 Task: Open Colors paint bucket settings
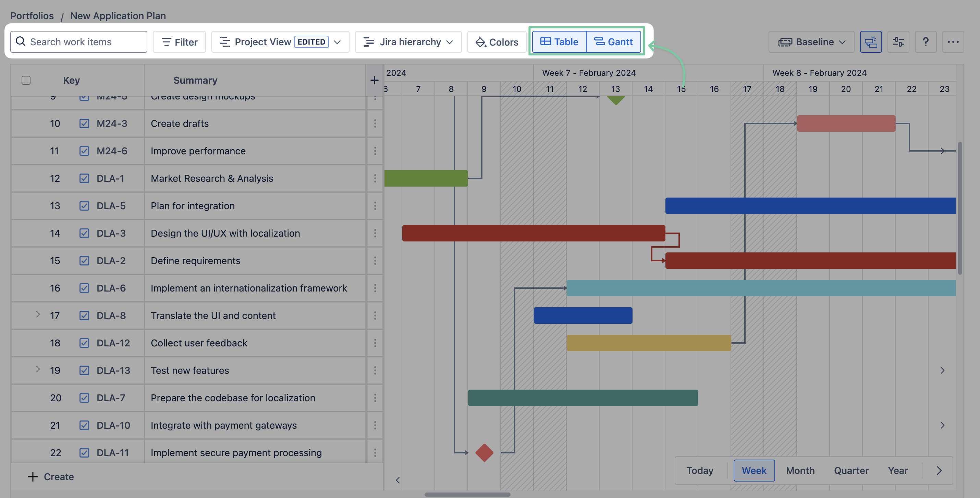497,42
